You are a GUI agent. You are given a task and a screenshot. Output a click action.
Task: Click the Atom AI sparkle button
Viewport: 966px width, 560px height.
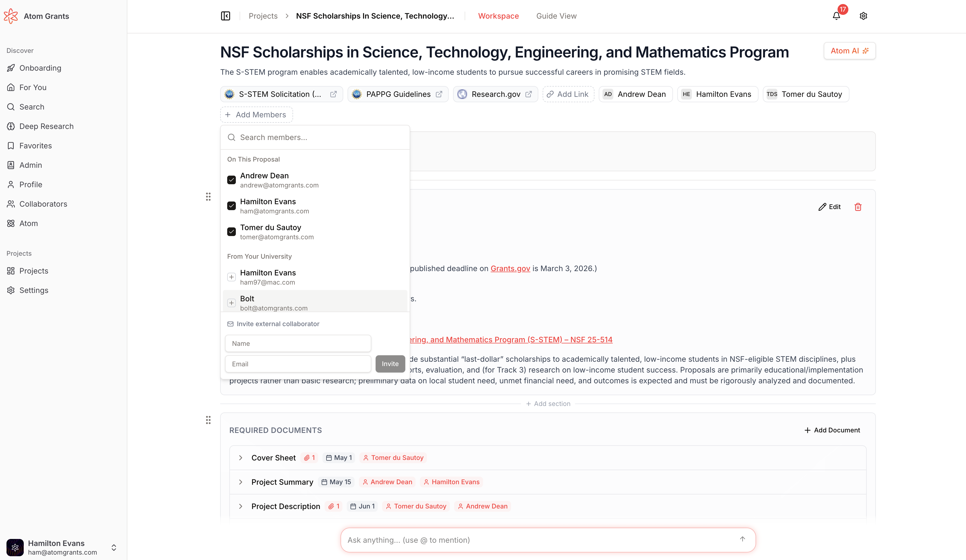[x=849, y=51]
